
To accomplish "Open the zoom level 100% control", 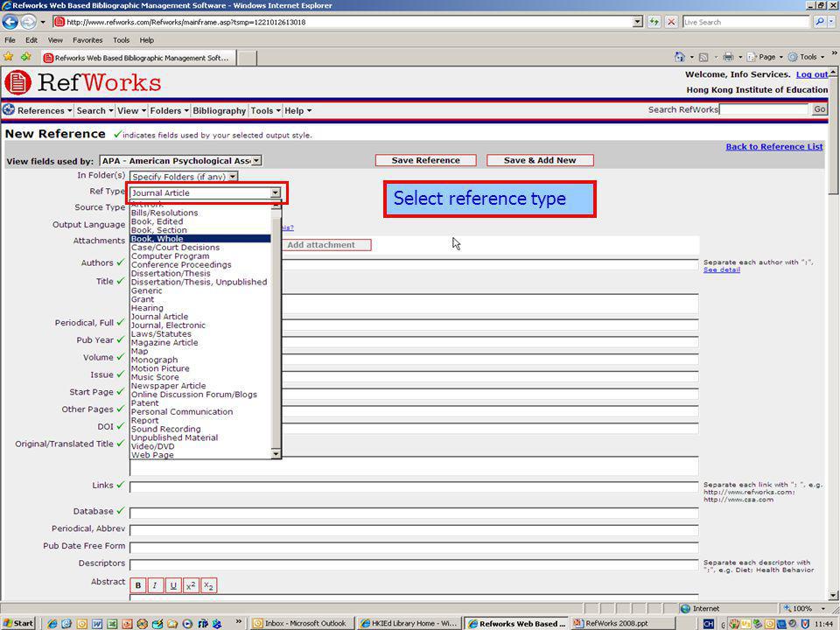I will tap(803, 609).
